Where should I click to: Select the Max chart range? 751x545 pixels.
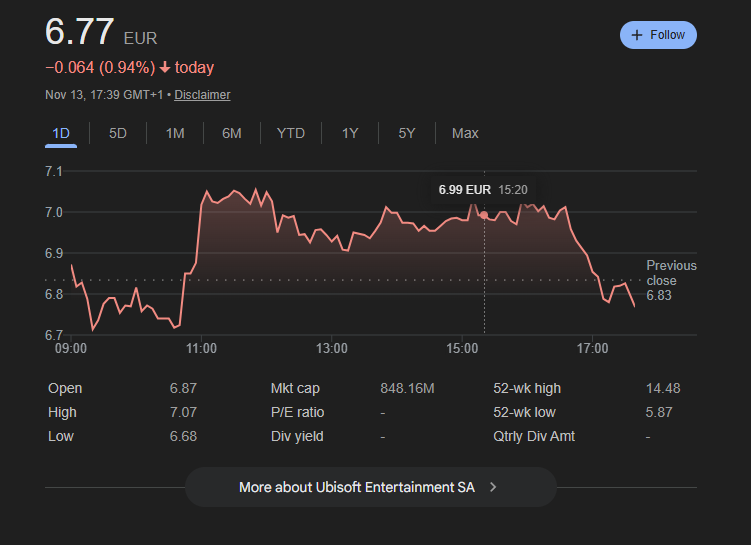(x=465, y=133)
